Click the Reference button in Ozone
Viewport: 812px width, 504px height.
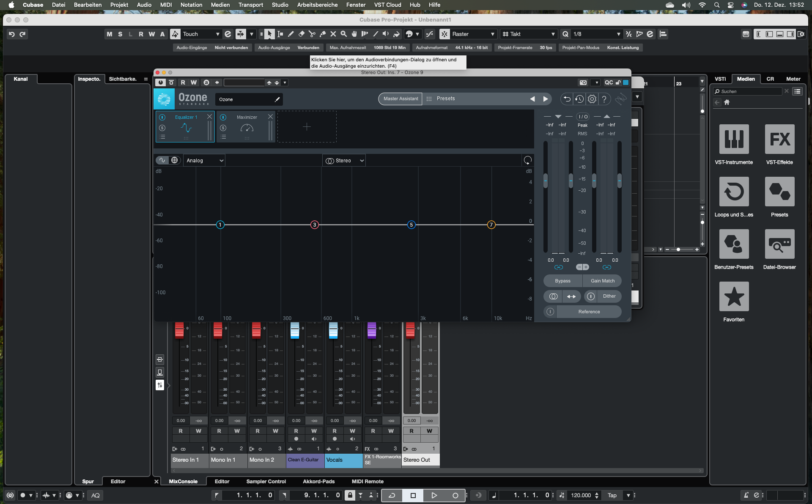click(x=589, y=312)
